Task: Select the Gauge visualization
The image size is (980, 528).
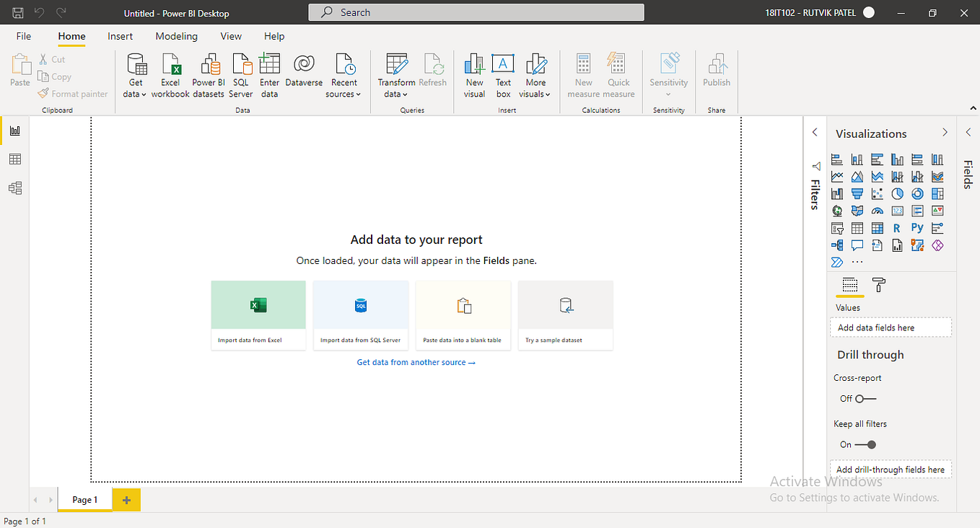Action: coord(877,211)
